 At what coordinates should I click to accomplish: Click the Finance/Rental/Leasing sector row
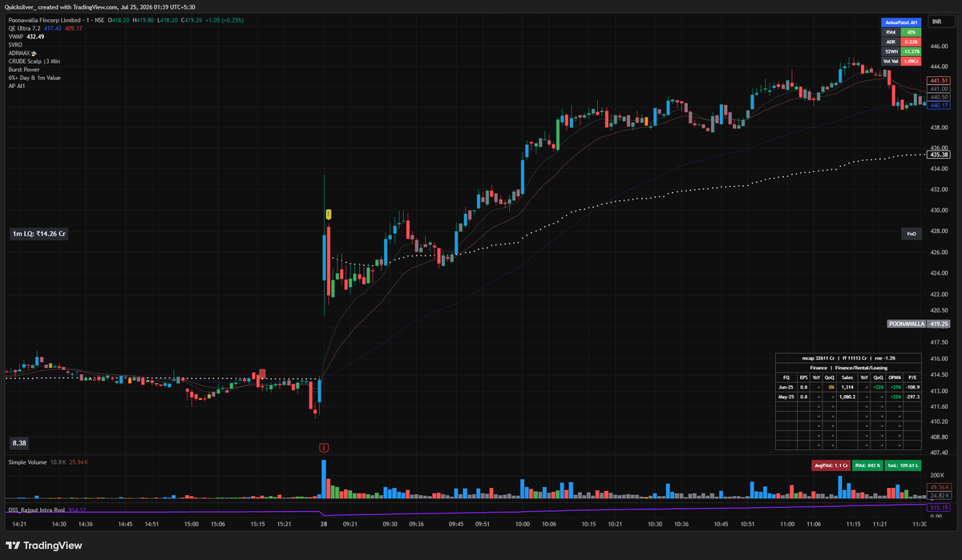pyautogui.click(x=849, y=366)
